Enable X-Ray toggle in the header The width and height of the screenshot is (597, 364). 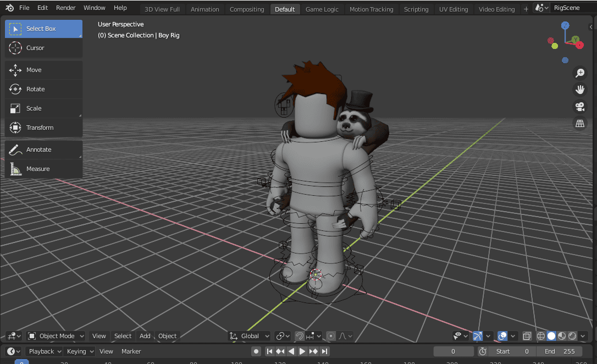point(526,336)
